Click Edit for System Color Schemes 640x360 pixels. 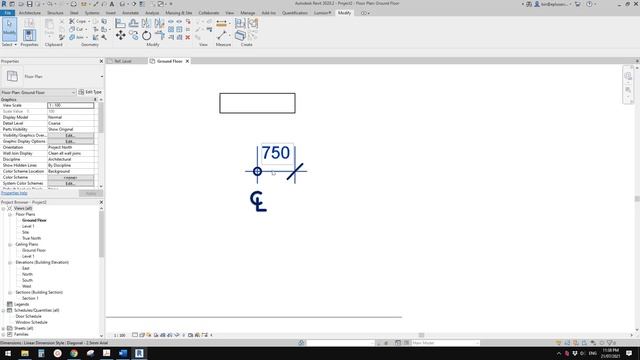coord(71,184)
